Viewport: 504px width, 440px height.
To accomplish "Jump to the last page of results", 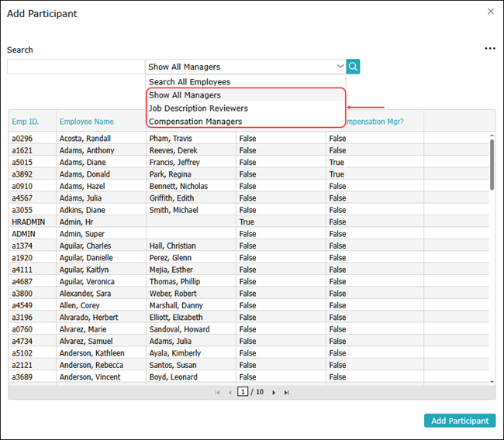I will pos(286,393).
